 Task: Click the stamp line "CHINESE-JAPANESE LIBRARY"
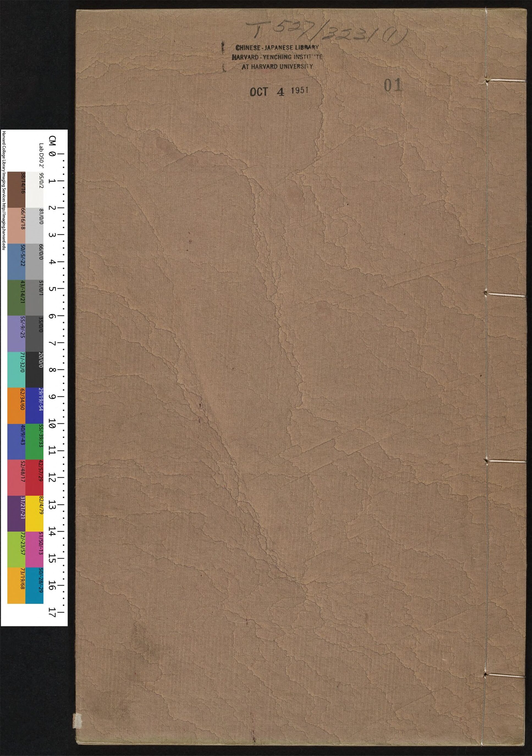click(x=277, y=47)
